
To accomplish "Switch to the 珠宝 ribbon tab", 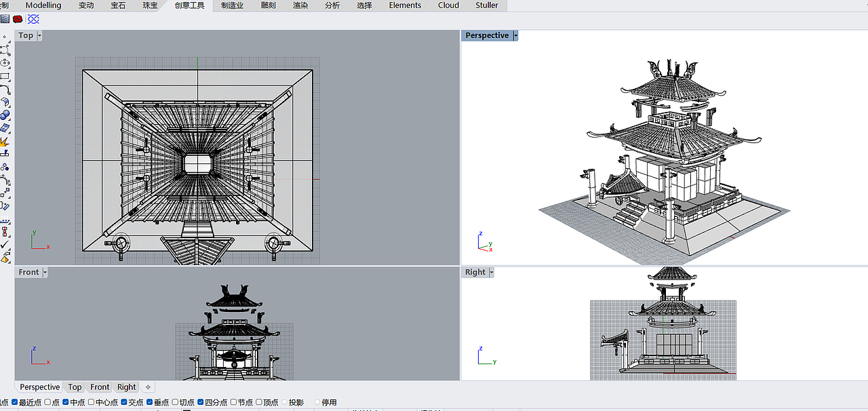I will tap(150, 5).
